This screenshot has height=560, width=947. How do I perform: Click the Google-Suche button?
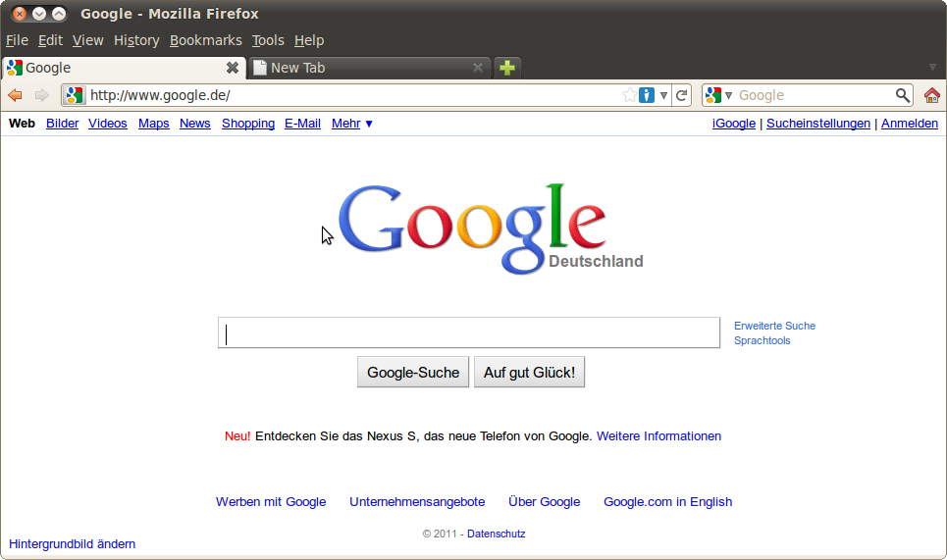[413, 373]
